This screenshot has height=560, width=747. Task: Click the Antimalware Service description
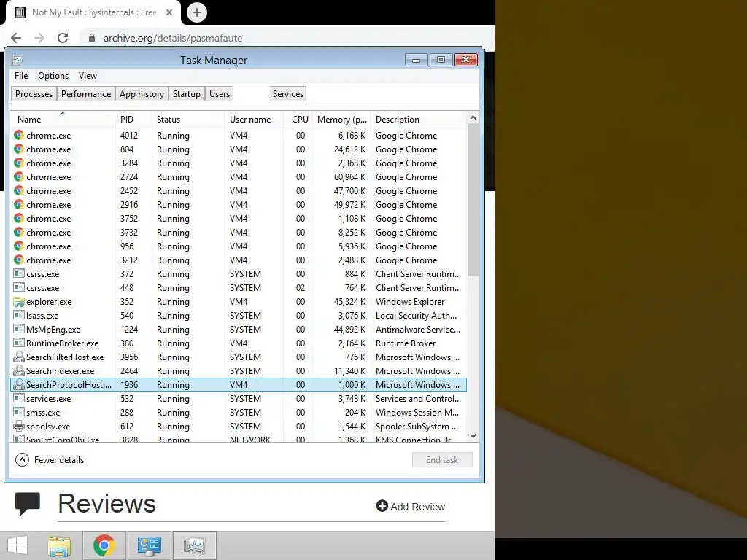[418, 329]
